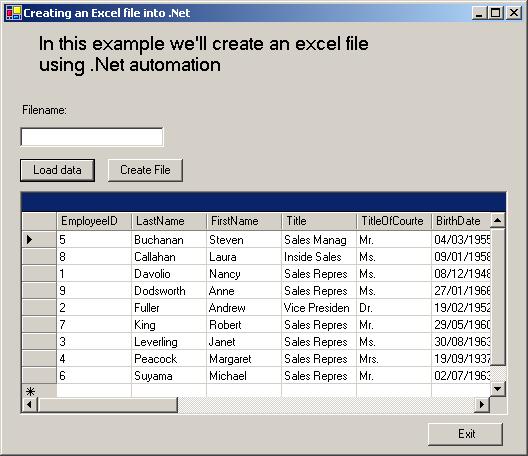Viewport: 528px width, 456px height.
Task: Click the Mrs. cell in Peacock's row
Action: pos(394,359)
